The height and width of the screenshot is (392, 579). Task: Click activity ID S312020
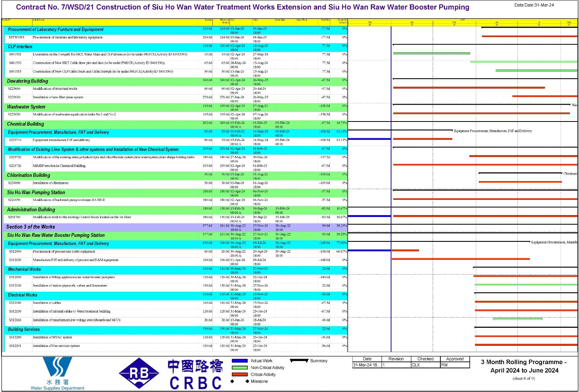pos(15,260)
